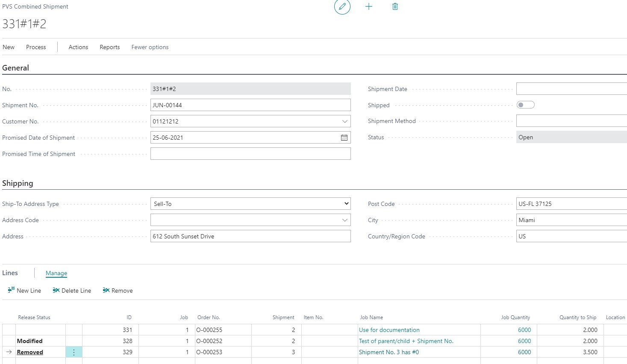Viewport: 627px width, 364px height.
Task: Click the Order No. column header
Action: pos(209,317)
